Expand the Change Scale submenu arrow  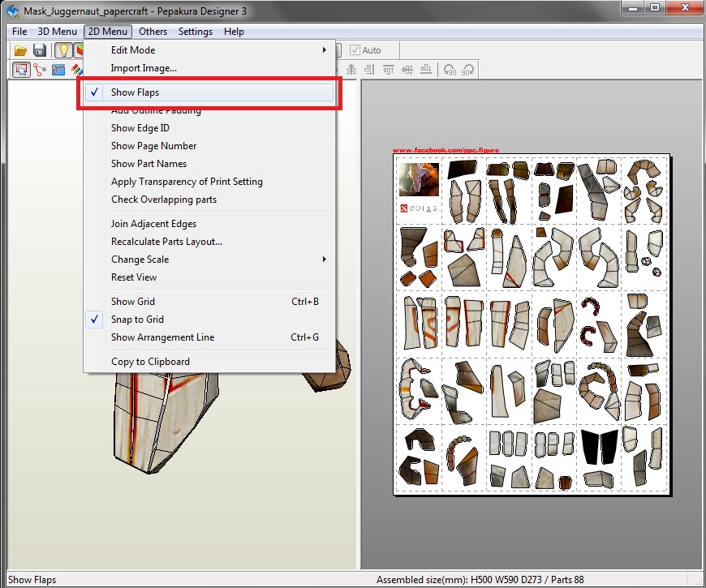tap(324, 260)
